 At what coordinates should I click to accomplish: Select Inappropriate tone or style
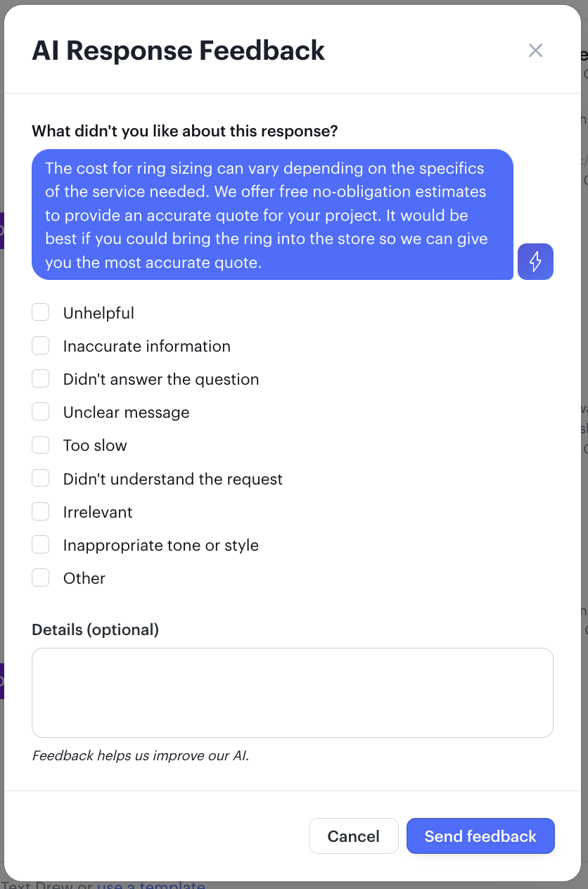pyautogui.click(x=40, y=544)
